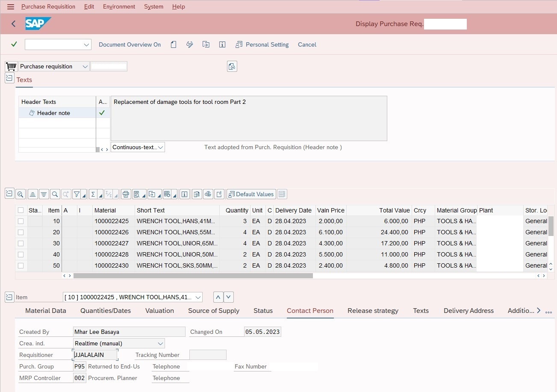This screenshot has height=392, width=557.
Task: Click the grid layout settings icon
Action: coord(168,194)
